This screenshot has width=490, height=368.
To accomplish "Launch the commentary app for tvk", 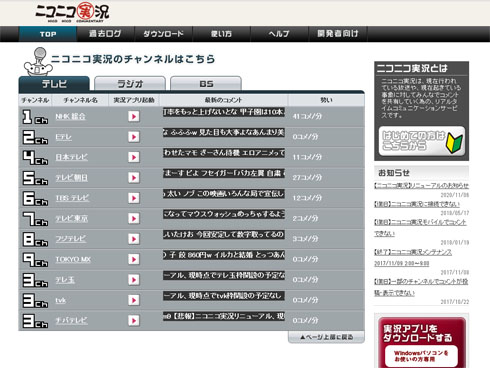I will 134,300.
